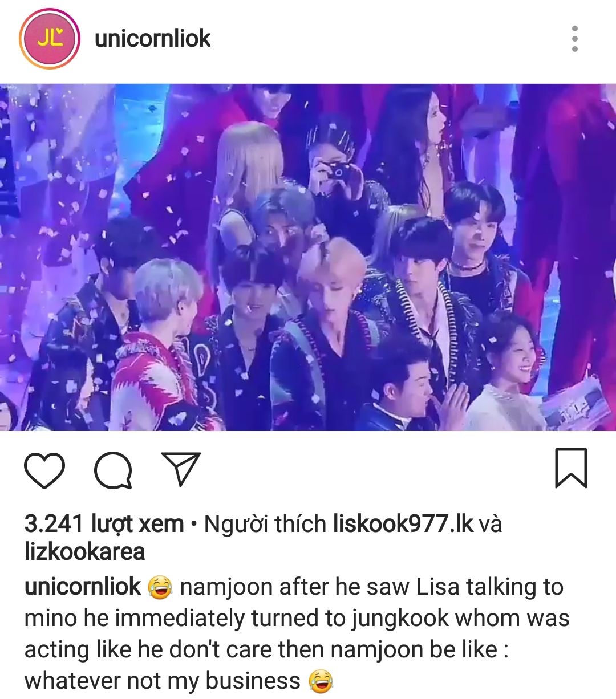The height and width of the screenshot is (699, 616).
Task: Open liker profile liskook977.lk
Action: point(403,523)
